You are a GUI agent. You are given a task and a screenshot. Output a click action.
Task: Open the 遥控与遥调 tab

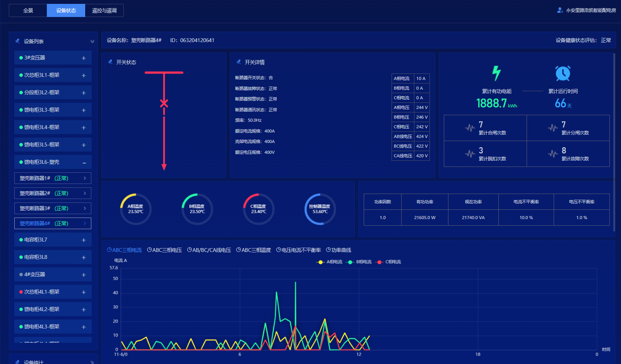(x=104, y=10)
